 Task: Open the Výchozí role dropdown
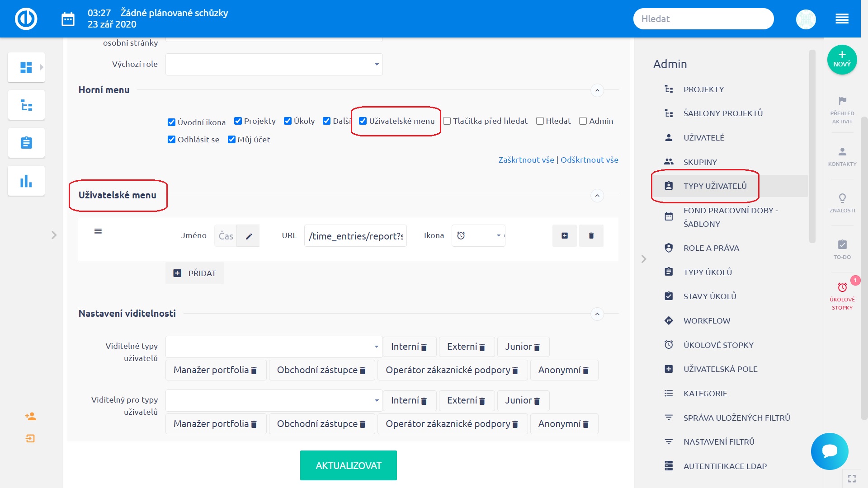click(x=274, y=64)
